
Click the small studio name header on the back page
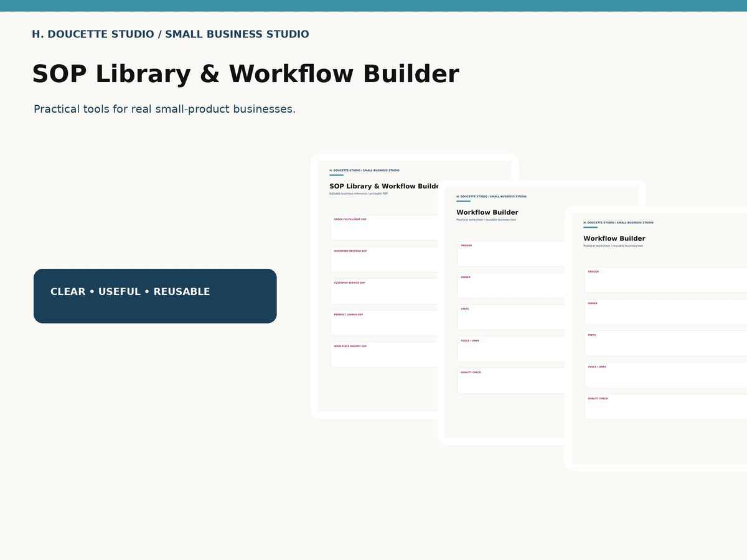364,170
